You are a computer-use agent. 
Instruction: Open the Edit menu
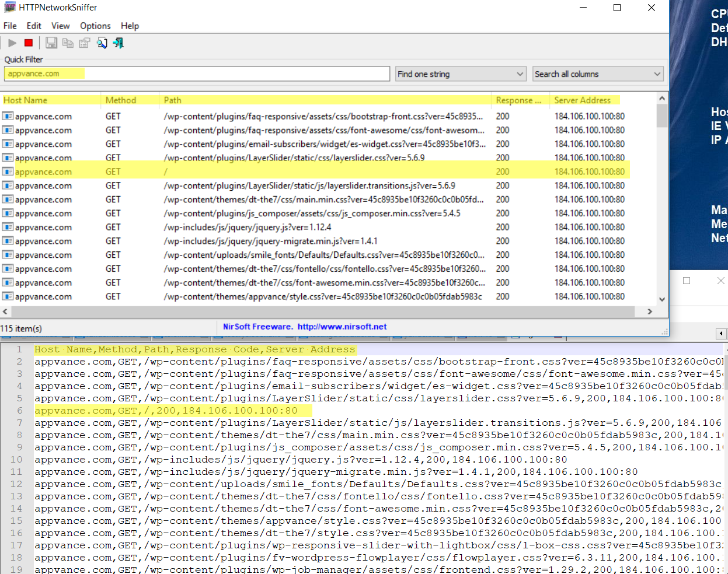(34, 26)
